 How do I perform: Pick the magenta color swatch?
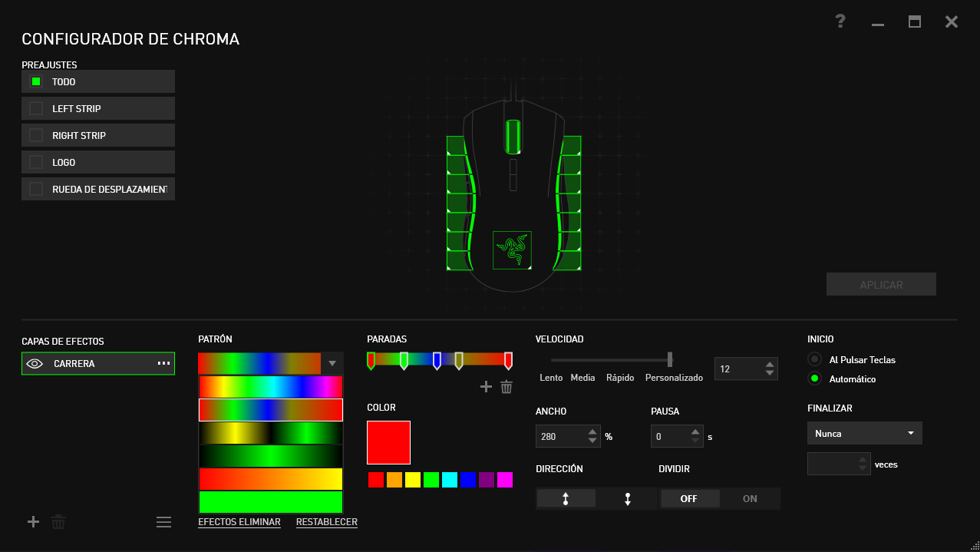click(505, 480)
